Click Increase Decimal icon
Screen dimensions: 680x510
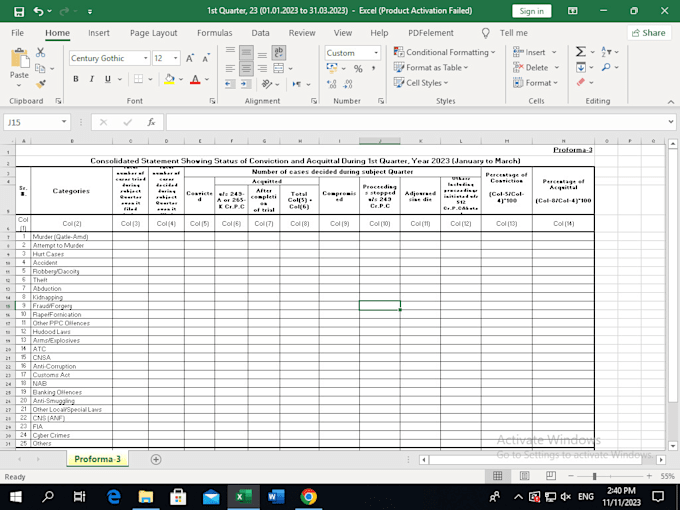point(332,84)
